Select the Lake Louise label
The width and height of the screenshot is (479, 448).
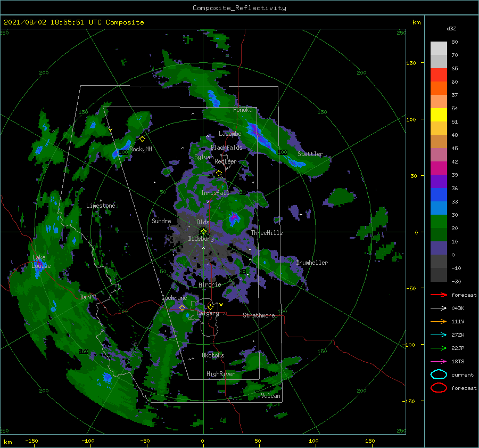(x=41, y=262)
